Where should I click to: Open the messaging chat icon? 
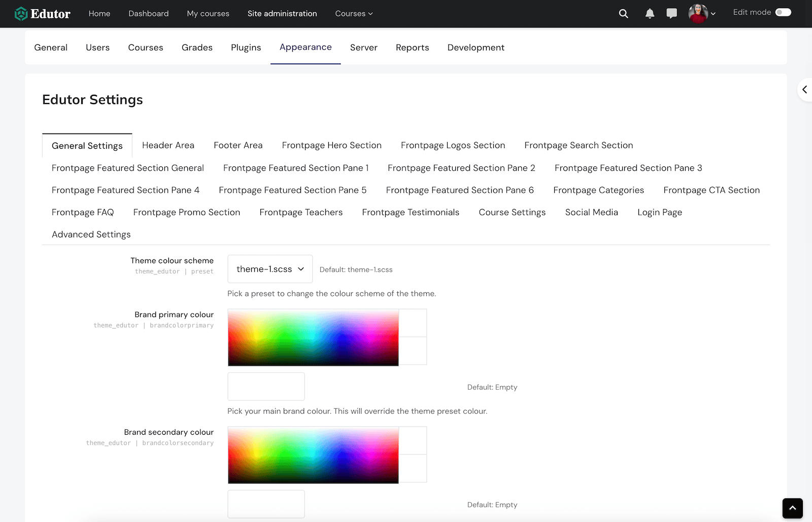coord(671,14)
